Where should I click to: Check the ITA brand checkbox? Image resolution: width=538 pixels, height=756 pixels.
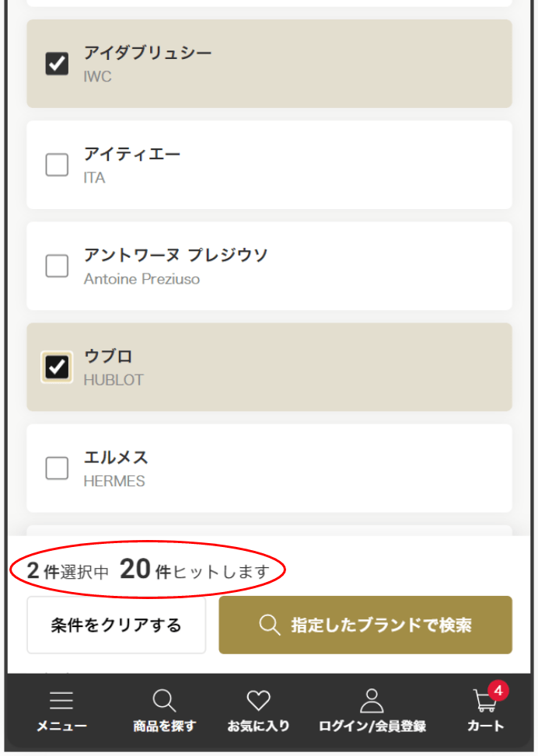(x=57, y=165)
